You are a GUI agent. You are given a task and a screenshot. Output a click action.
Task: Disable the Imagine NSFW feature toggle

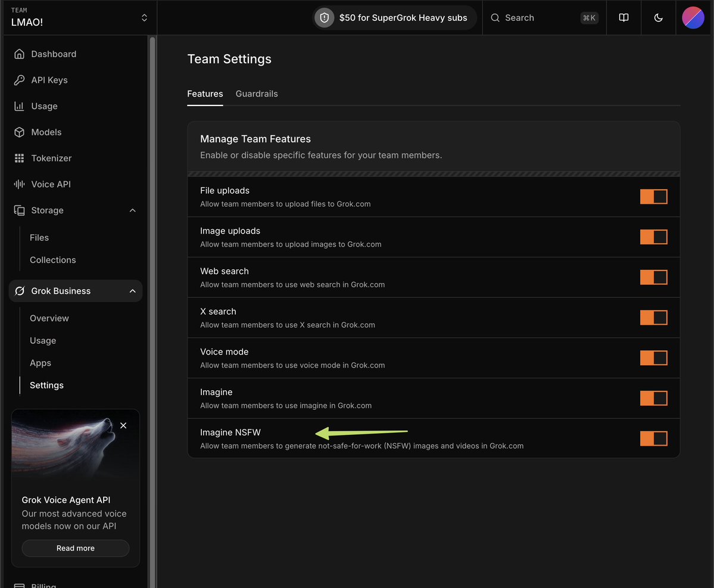pos(653,438)
